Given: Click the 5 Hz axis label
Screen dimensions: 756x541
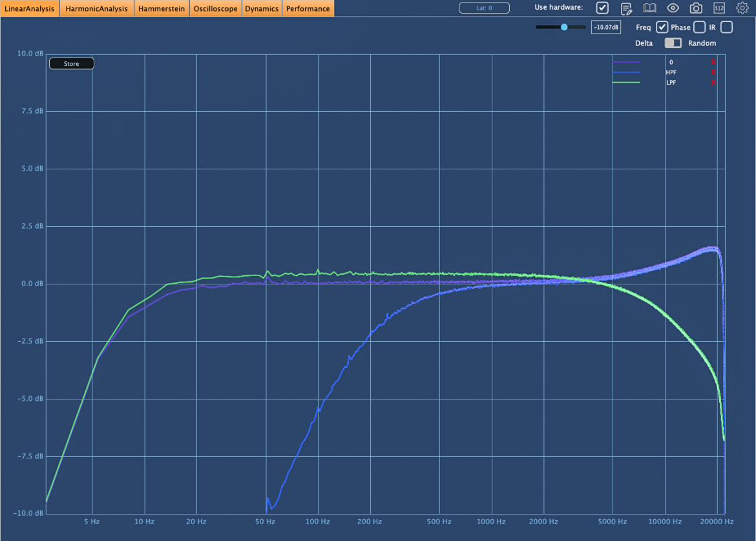Looking at the screenshot, I should tap(92, 522).
